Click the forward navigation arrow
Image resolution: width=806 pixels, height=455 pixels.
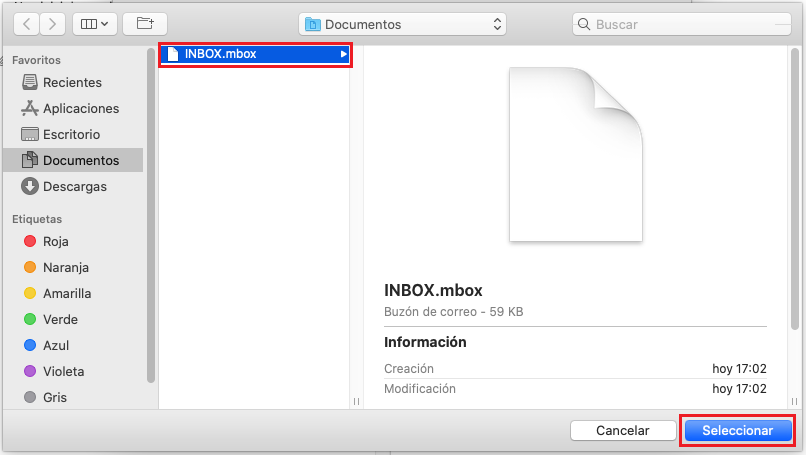[52, 23]
